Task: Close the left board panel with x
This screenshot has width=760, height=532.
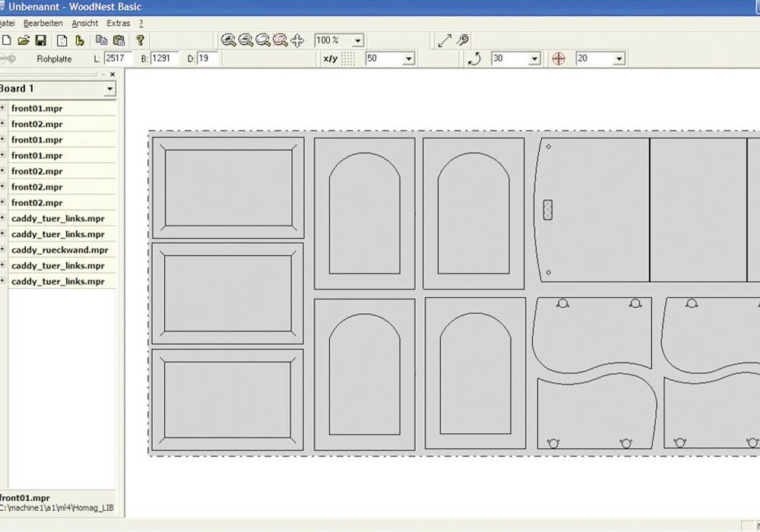Action: 112,74
